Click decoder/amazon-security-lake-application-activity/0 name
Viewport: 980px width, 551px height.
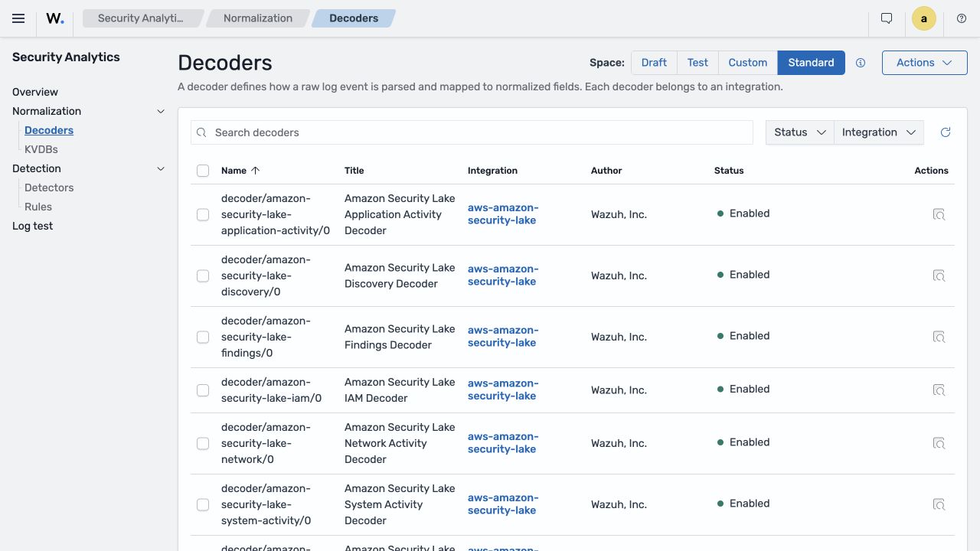pos(276,214)
